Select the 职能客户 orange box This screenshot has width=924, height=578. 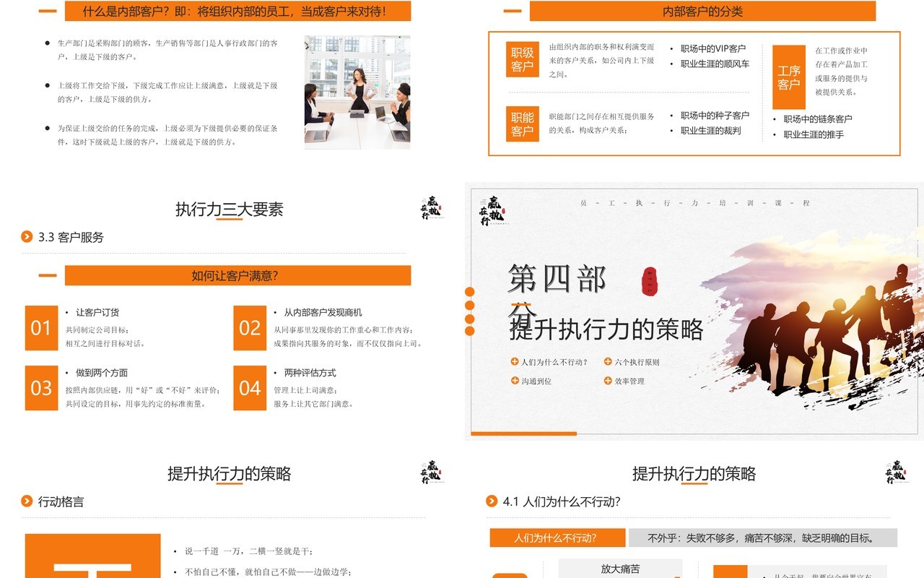[x=523, y=124]
